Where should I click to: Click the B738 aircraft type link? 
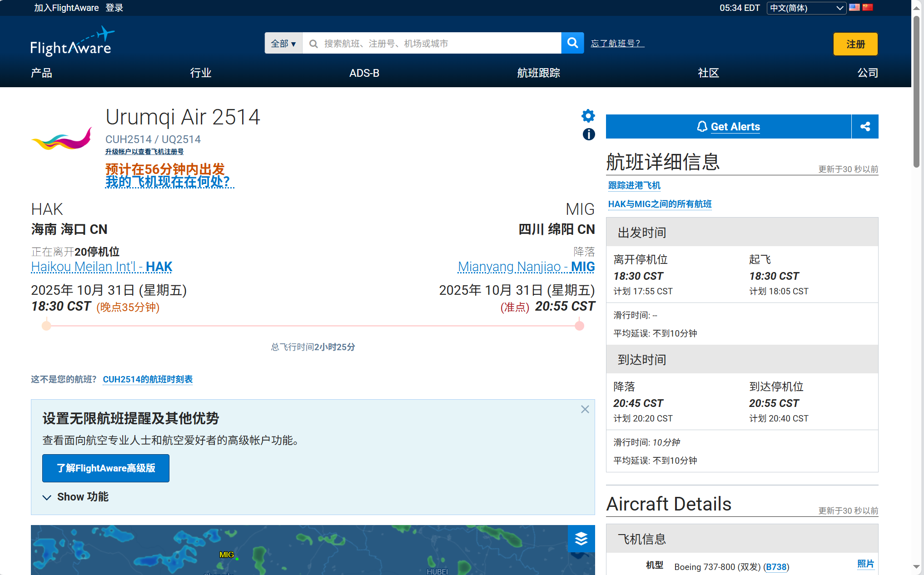[776, 567]
